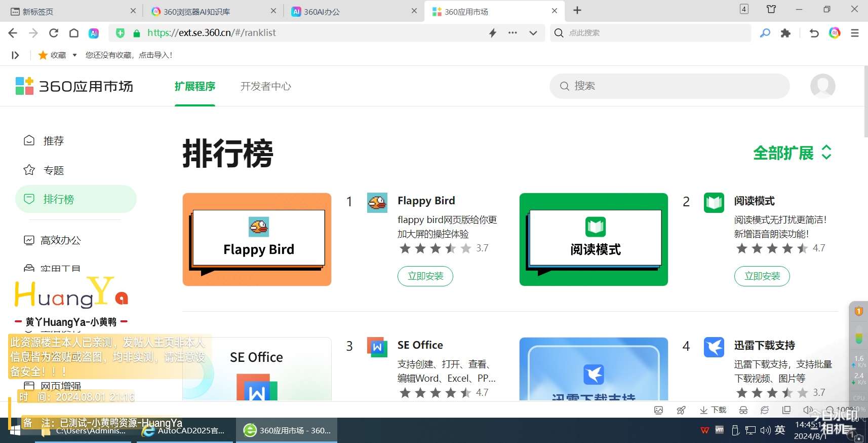Image resolution: width=868 pixels, height=443 pixels.
Task: Expand the 全部扩展 category dropdown
Action: coord(792,153)
